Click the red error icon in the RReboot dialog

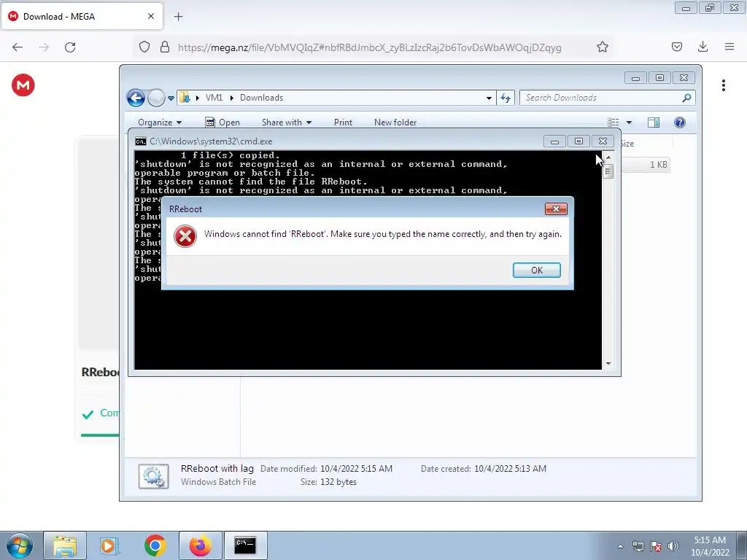(x=185, y=236)
